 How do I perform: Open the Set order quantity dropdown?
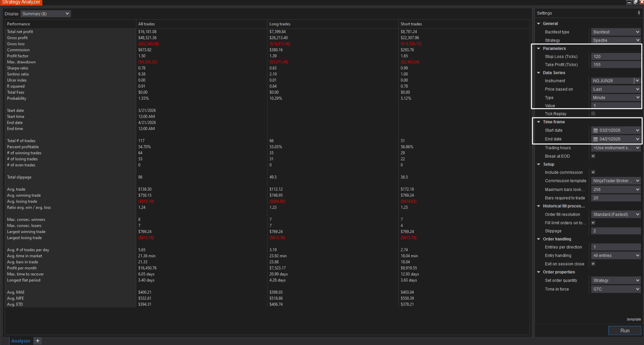pos(616,281)
